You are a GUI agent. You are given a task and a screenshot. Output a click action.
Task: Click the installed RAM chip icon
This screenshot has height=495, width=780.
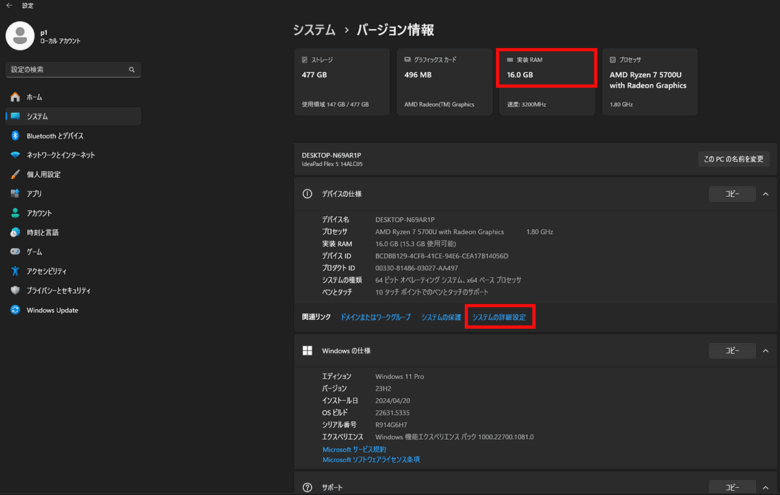[510, 60]
